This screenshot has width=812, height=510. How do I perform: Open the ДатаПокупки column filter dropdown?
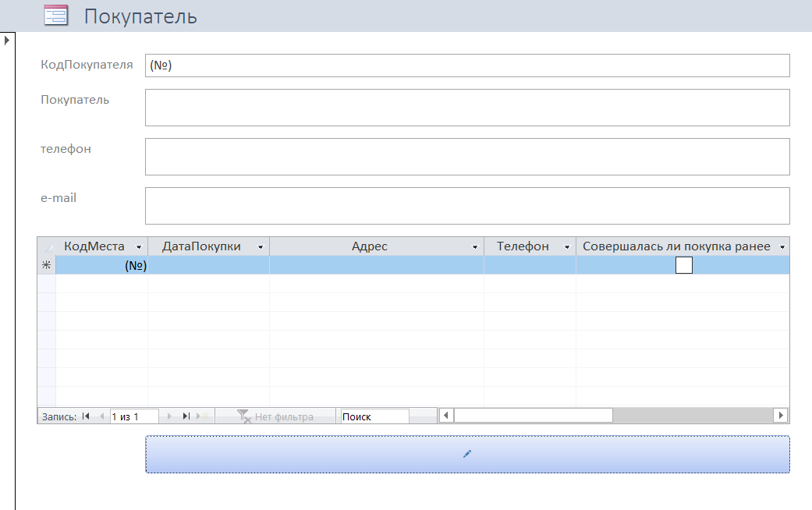pos(261,246)
